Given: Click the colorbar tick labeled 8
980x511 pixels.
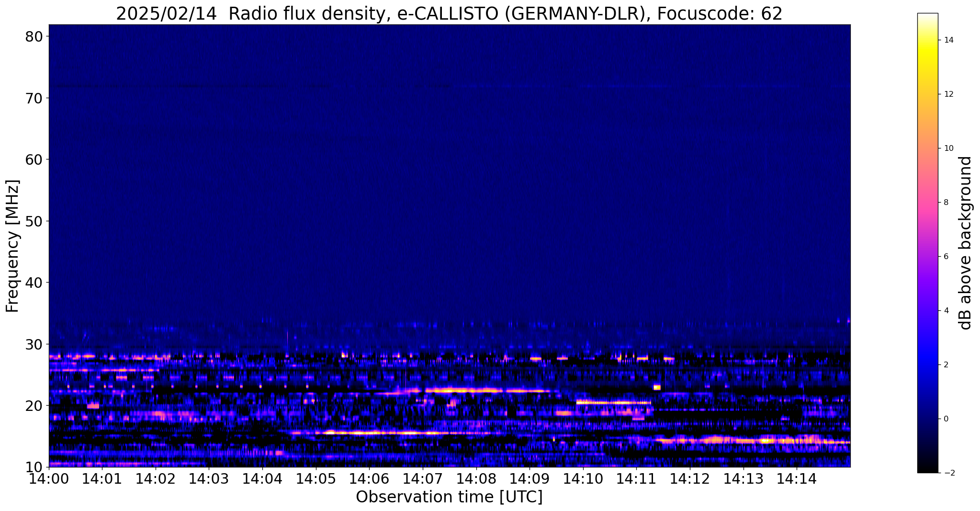Looking at the screenshot, I should (x=946, y=203).
